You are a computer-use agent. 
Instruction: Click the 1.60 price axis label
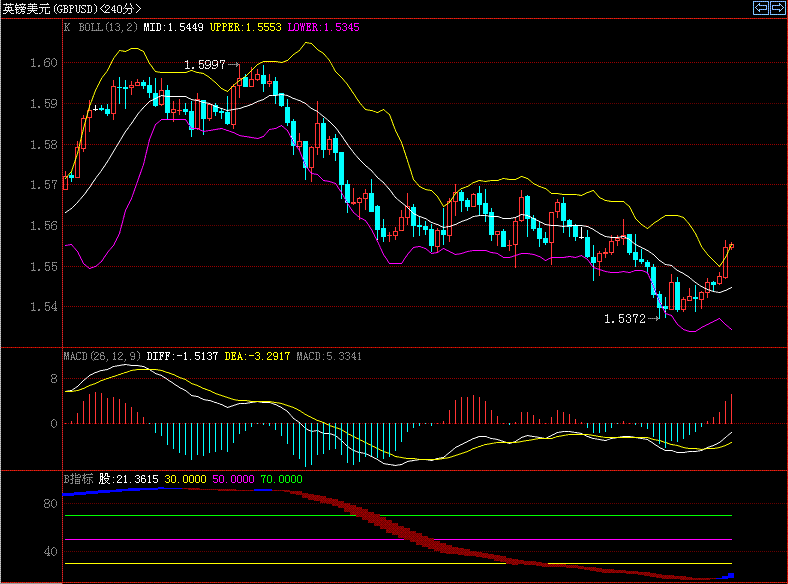click(44, 62)
